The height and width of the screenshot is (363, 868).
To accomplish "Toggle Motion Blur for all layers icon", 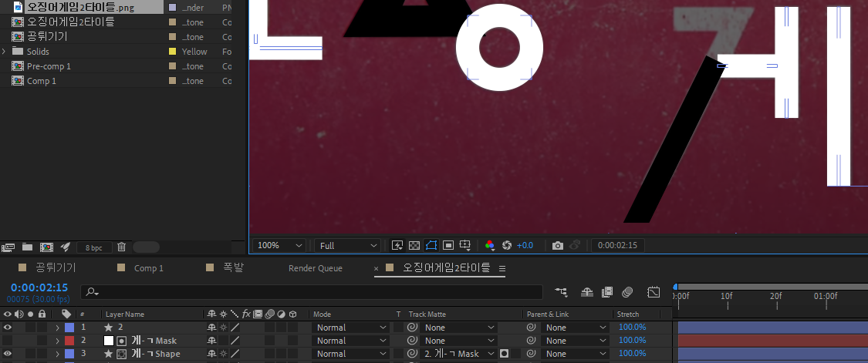I will click(627, 291).
